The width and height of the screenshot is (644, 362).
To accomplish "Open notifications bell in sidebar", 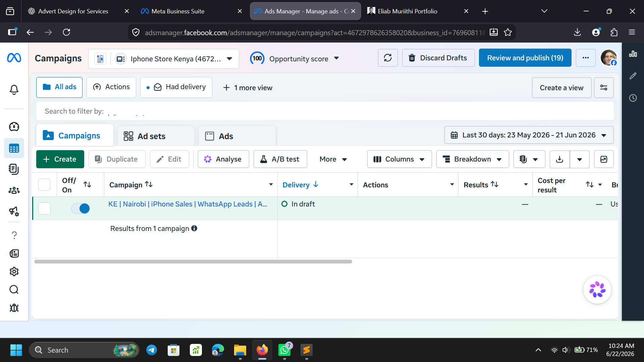I will click(14, 90).
